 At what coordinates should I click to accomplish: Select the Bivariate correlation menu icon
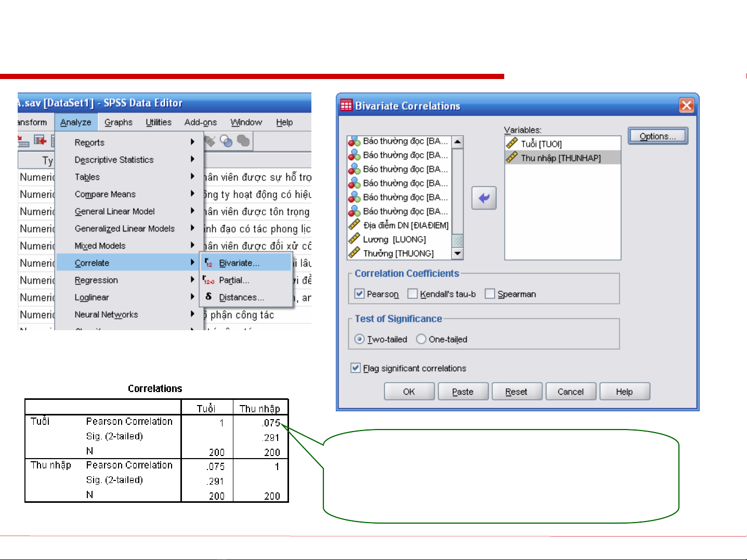[x=208, y=263]
